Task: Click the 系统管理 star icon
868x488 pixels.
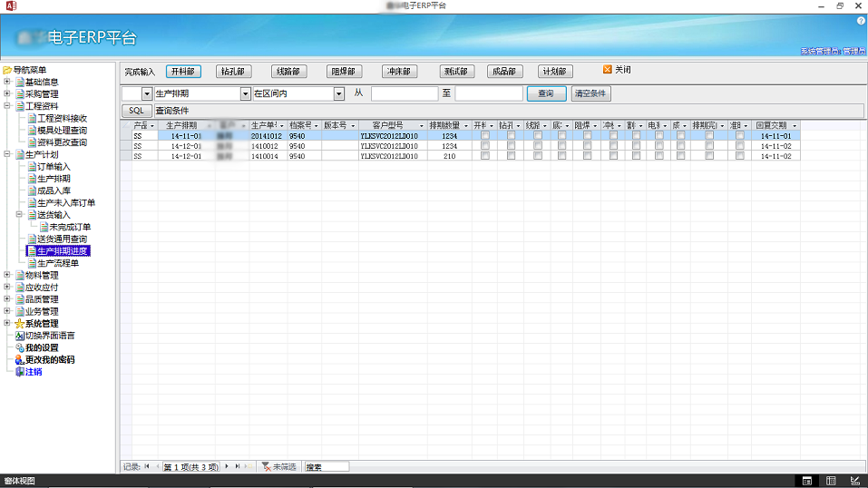Action: click(x=19, y=324)
